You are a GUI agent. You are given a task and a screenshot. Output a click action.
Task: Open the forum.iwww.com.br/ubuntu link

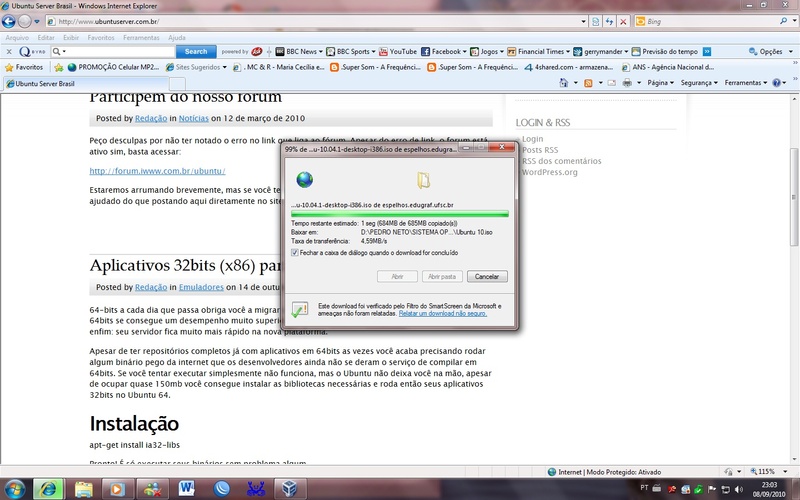[x=157, y=171]
